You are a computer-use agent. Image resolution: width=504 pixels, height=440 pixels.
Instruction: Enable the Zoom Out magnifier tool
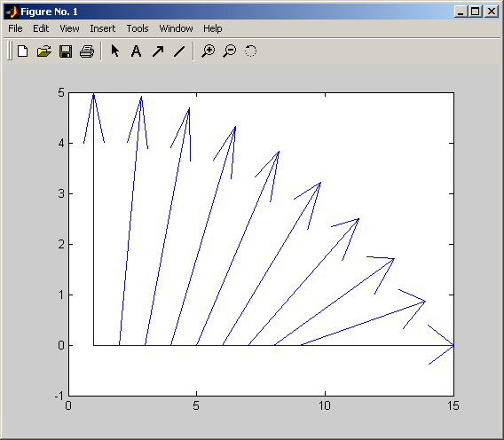tap(230, 51)
